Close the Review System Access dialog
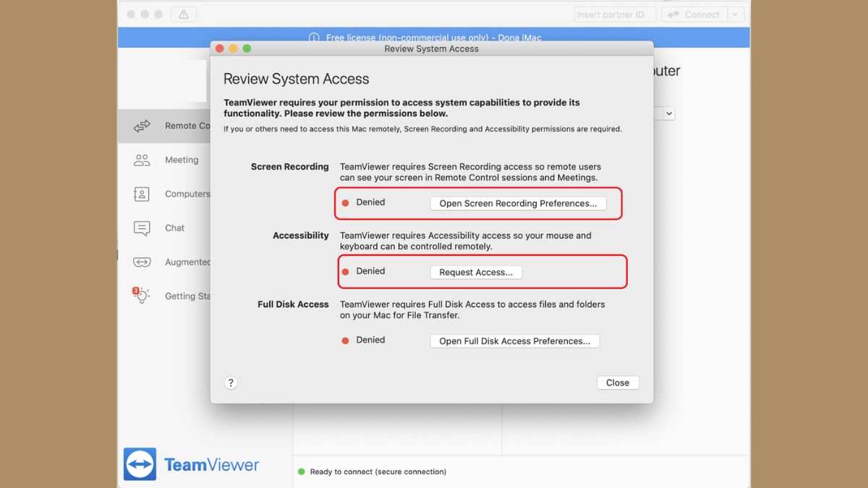The height and width of the screenshot is (488, 868). pyautogui.click(x=618, y=382)
